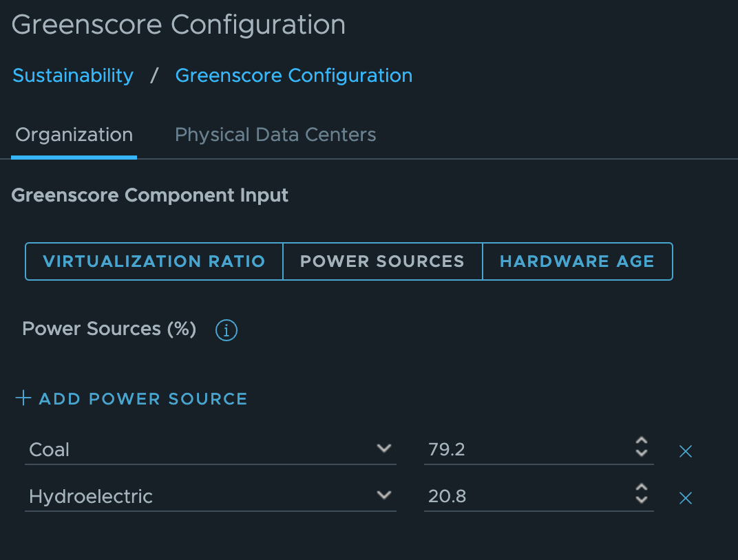Expand the chevron next to Hydroelectric
The image size is (738, 560).
[384, 495]
